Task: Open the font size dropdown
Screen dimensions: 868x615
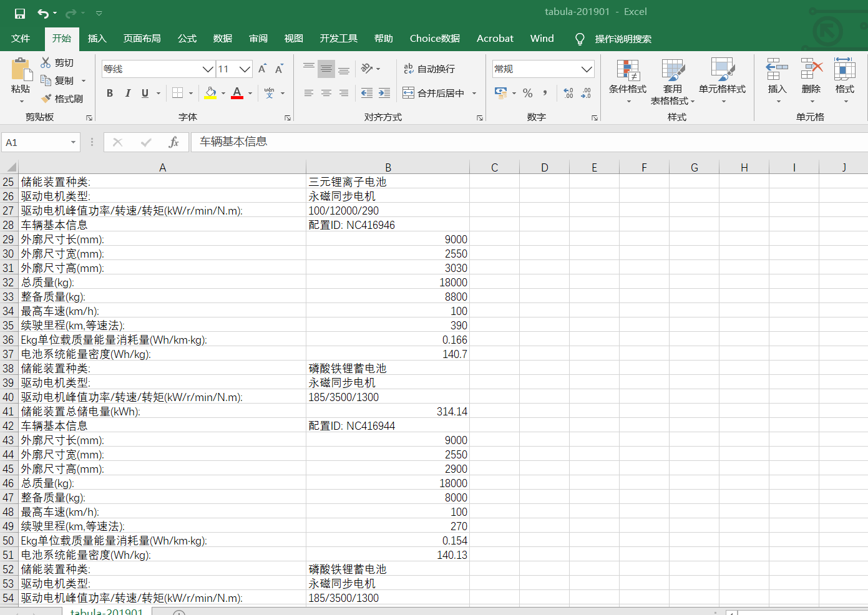Action: point(245,69)
